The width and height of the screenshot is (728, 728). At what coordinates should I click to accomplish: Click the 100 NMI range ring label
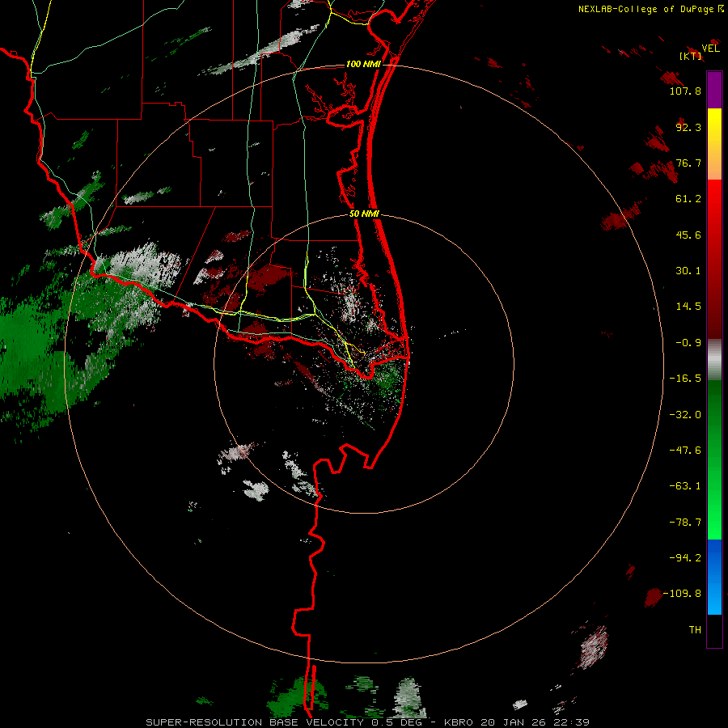pos(363,64)
